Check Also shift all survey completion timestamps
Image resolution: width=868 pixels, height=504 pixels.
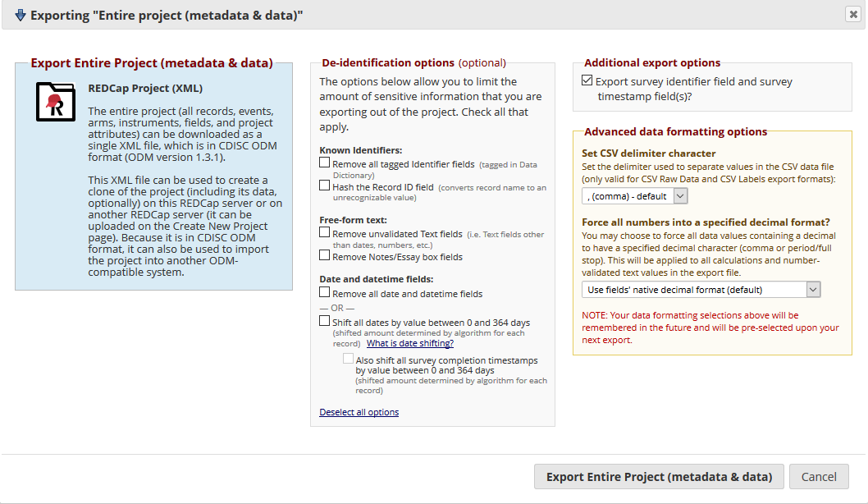point(348,359)
